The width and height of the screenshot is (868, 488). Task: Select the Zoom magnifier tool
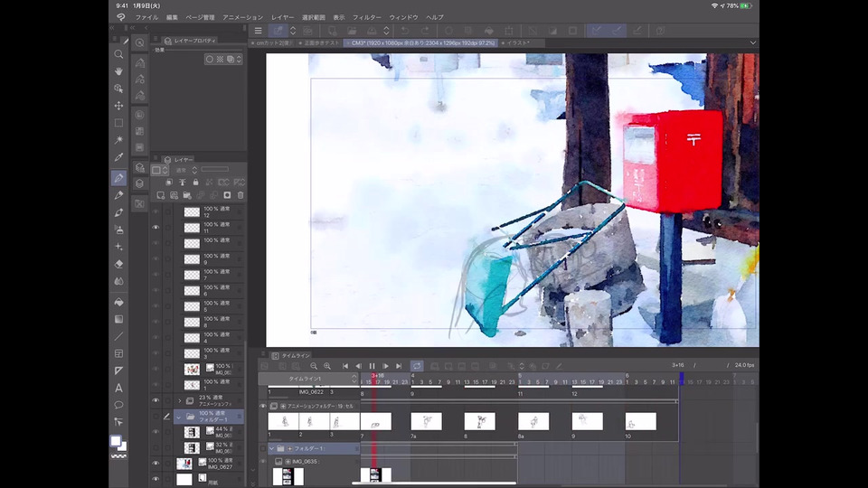tap(118, 54)
